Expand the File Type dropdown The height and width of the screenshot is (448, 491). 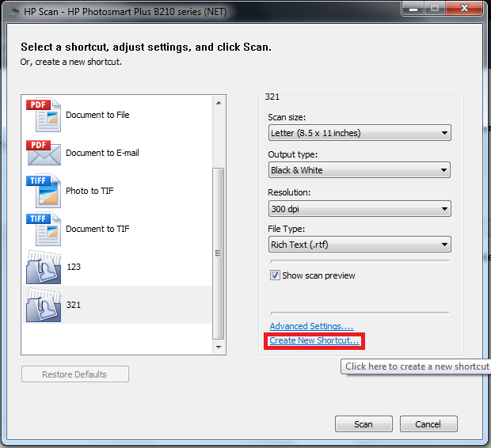coord(360,245)
